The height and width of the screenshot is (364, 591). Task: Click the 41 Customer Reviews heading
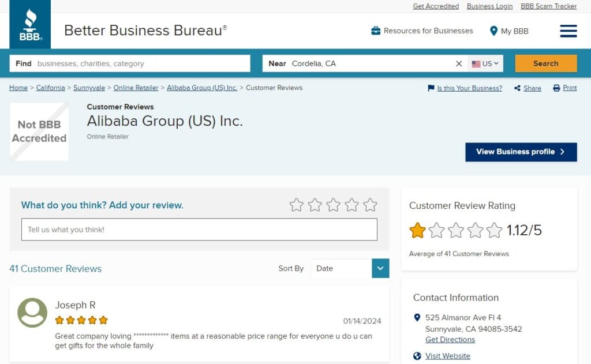pos(55,269)
